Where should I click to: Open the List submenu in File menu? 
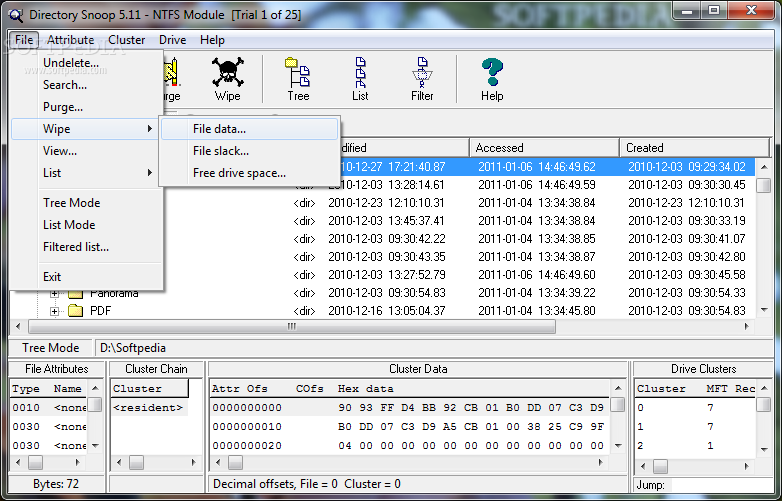point(87,172)
